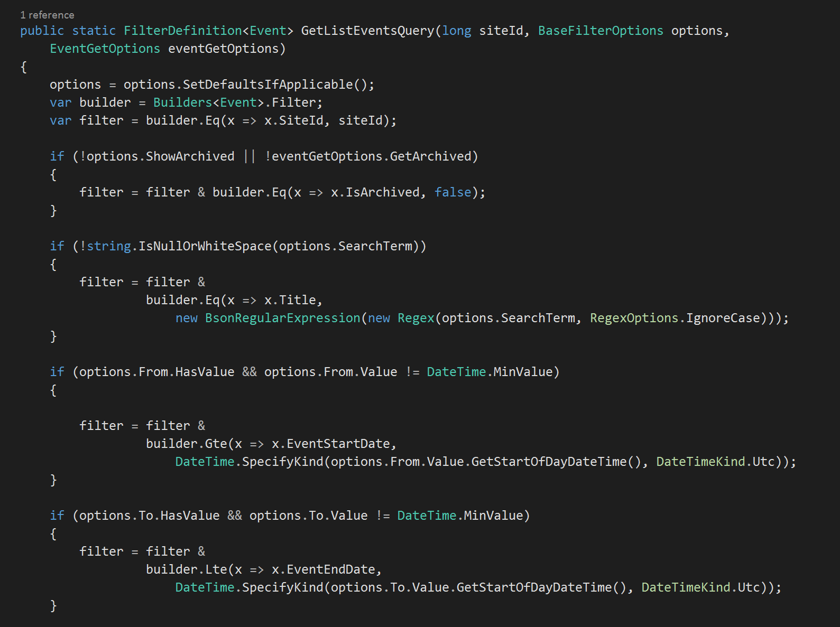Click the "EventGetOptions" type name
Viewport: 840px width, 627px height.
(105, 49)
